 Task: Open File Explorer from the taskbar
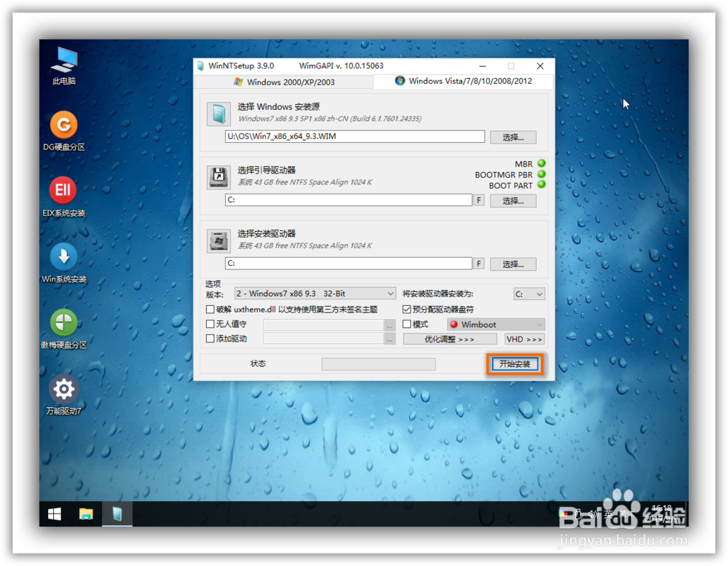tap(86, 514)
